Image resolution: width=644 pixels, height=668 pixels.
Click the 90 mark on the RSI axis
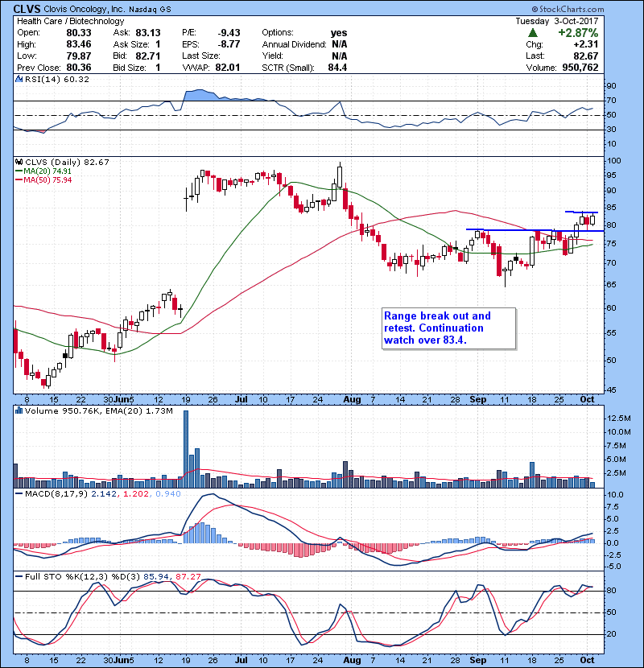click(x=612, y=86)
